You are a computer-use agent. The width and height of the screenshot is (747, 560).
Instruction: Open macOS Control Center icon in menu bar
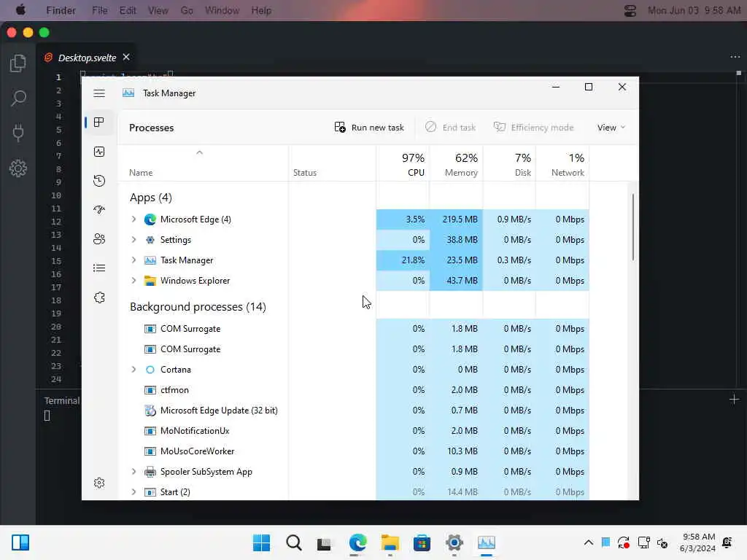[x=630, y=10]
